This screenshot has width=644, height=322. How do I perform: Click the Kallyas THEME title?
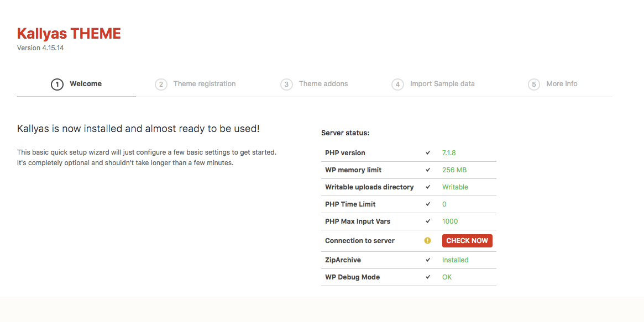click(x=69, y=34)
